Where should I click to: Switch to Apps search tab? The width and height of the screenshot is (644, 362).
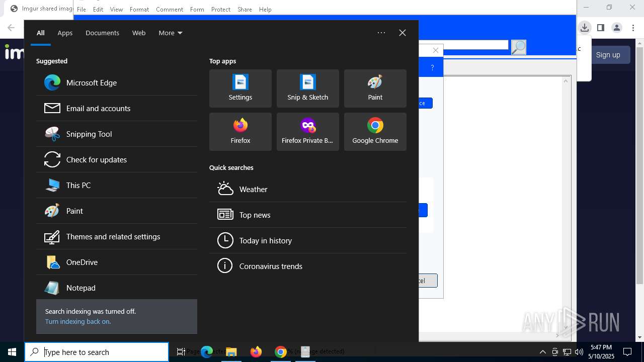pyautogui.click(x=65, y=33)
